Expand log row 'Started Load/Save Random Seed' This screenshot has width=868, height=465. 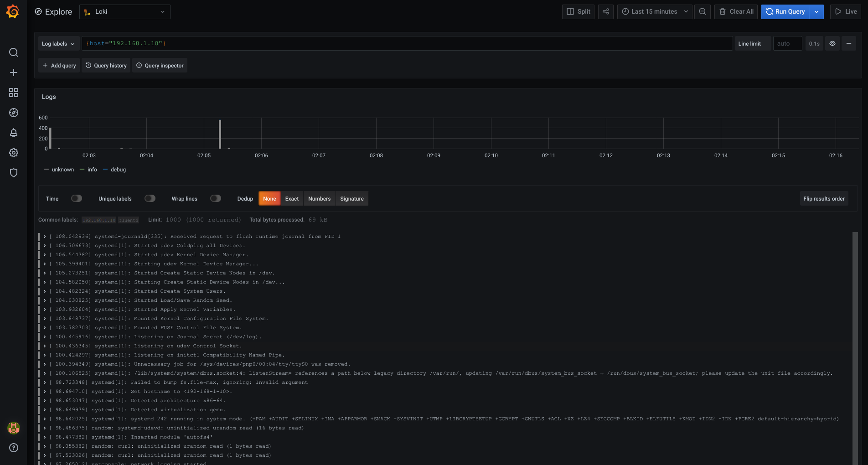coord(44,300)
